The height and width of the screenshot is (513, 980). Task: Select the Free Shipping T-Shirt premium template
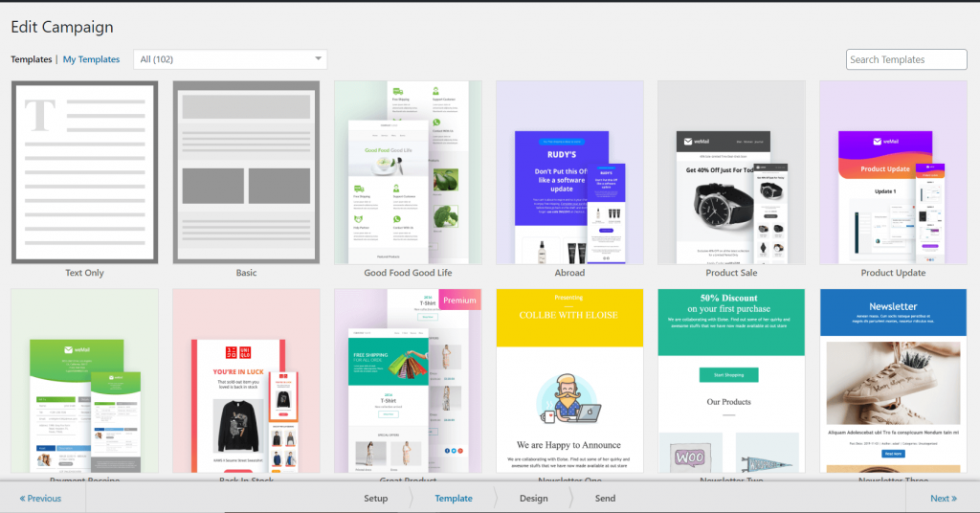pos(408,381)
